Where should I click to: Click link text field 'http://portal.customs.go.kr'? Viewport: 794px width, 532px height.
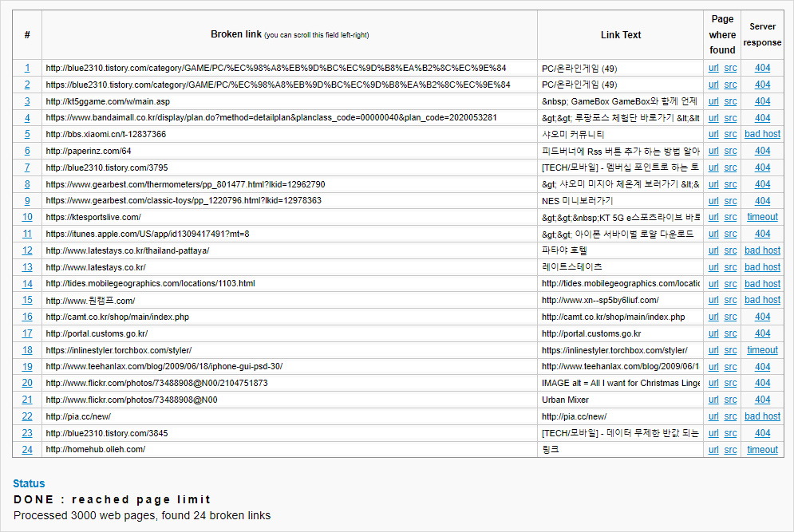620,333
